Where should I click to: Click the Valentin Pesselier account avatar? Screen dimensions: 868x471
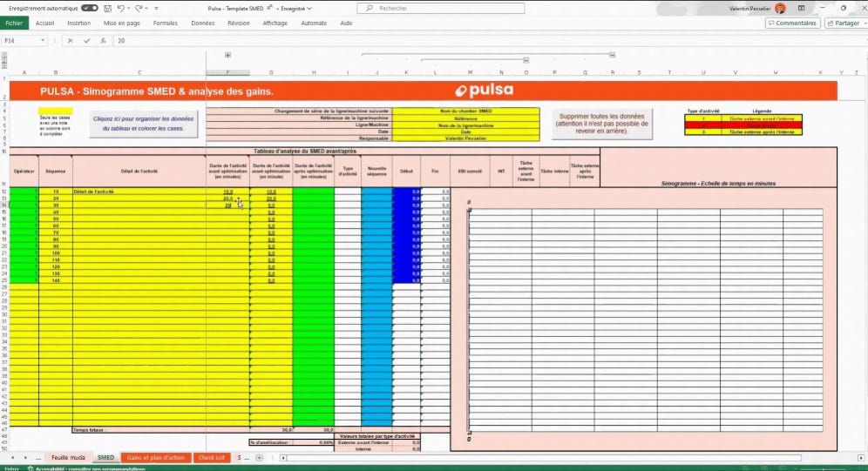(x=781, y=9)
